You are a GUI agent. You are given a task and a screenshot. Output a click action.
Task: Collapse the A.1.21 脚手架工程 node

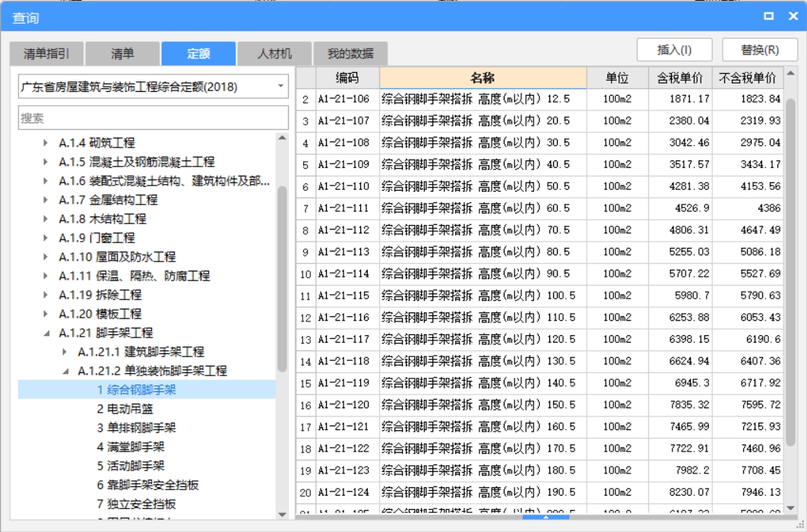46,334
